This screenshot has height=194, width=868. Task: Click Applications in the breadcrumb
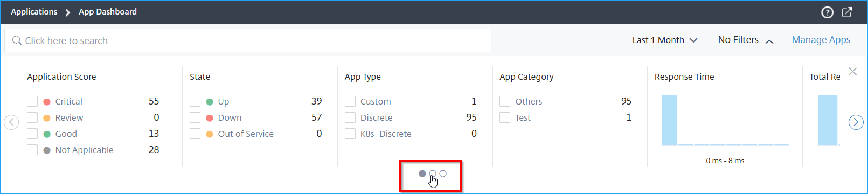[x=34, y=12]
